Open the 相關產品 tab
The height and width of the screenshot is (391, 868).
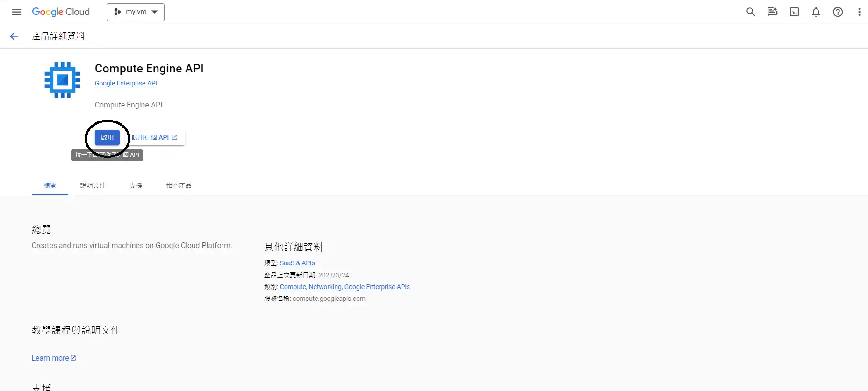[179, 185]
